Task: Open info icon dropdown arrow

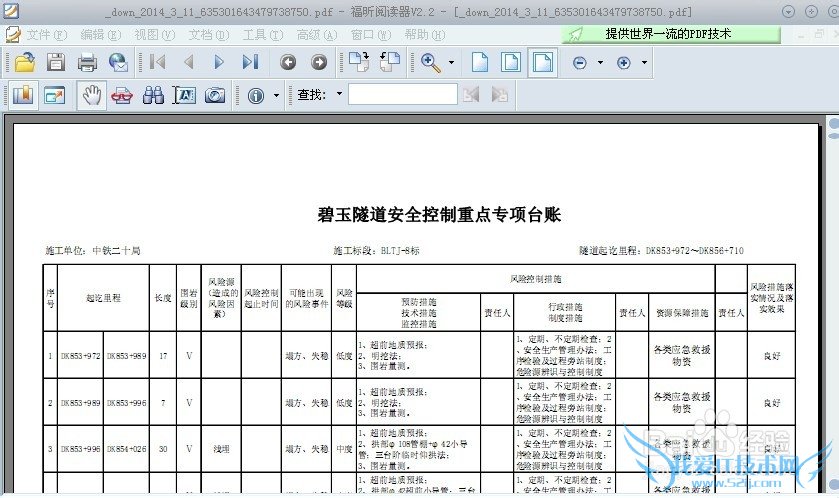Action: coord(276,96)
